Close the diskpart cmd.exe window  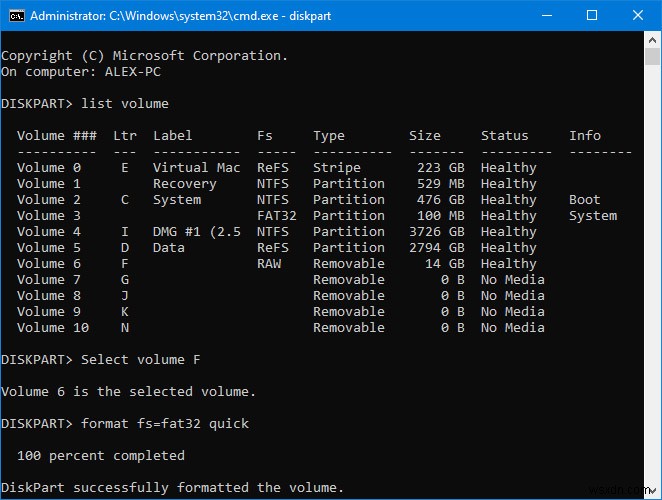click(x=638, y=15)
